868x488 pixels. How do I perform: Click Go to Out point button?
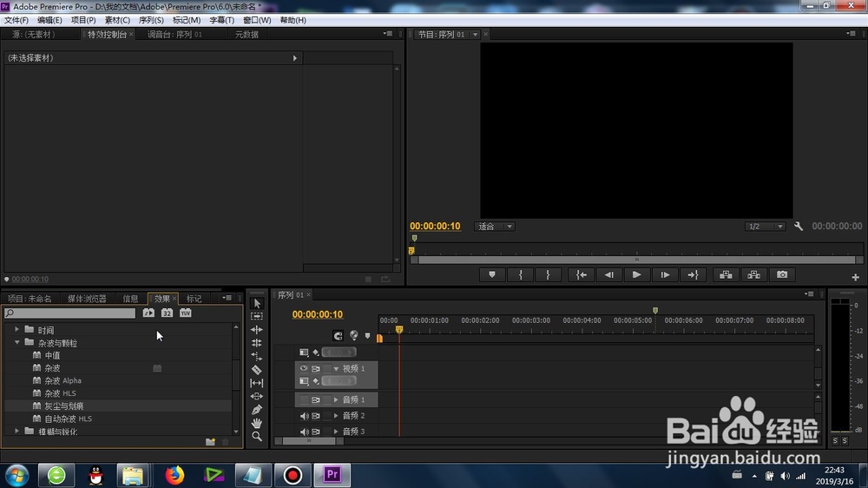tap(693, 274)
